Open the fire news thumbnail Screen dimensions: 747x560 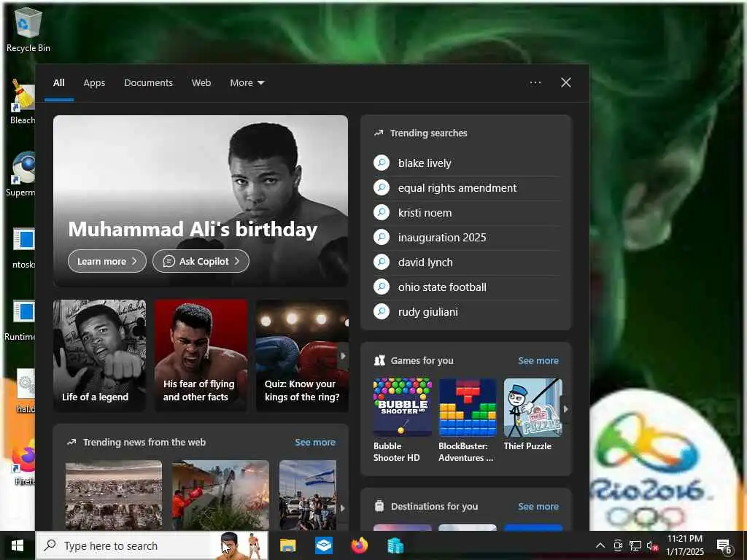pyautogui.click(x=220, y=495)
